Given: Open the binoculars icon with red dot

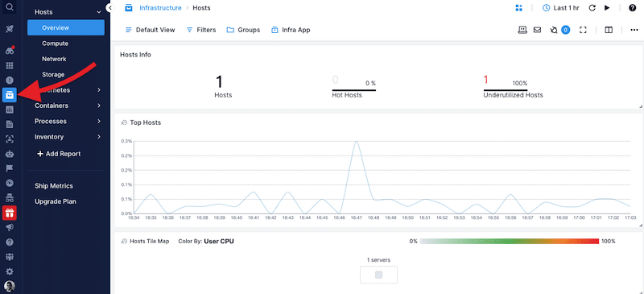Looking at the screenshot, I should tap(10, 51).
